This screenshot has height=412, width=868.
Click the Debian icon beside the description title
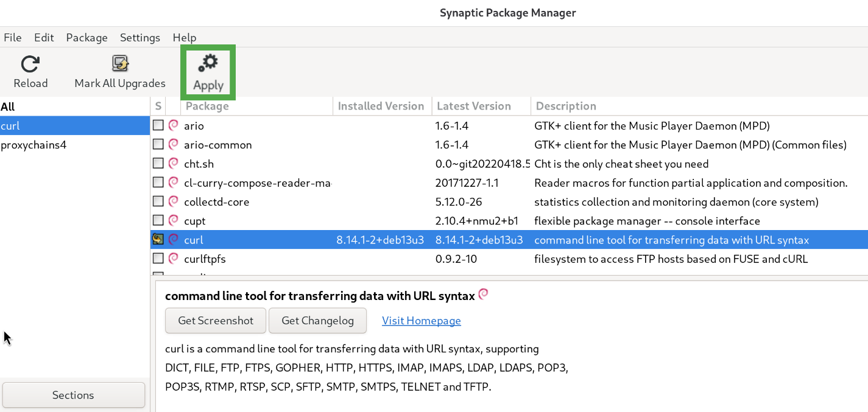pos(484,295)
